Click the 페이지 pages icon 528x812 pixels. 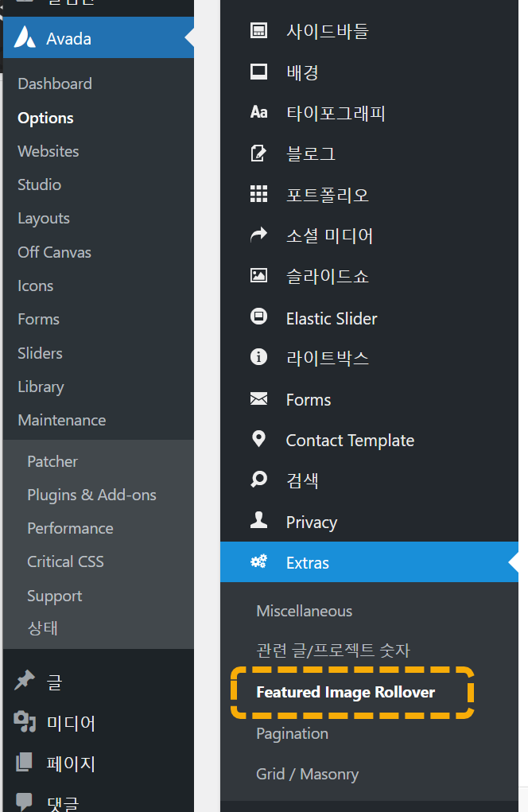coord(25,762)
